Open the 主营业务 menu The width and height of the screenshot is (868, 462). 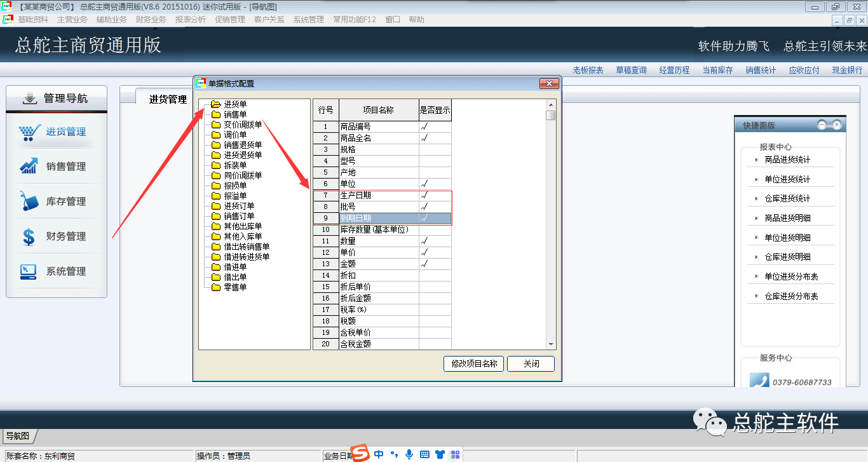(x=72, y=20)
